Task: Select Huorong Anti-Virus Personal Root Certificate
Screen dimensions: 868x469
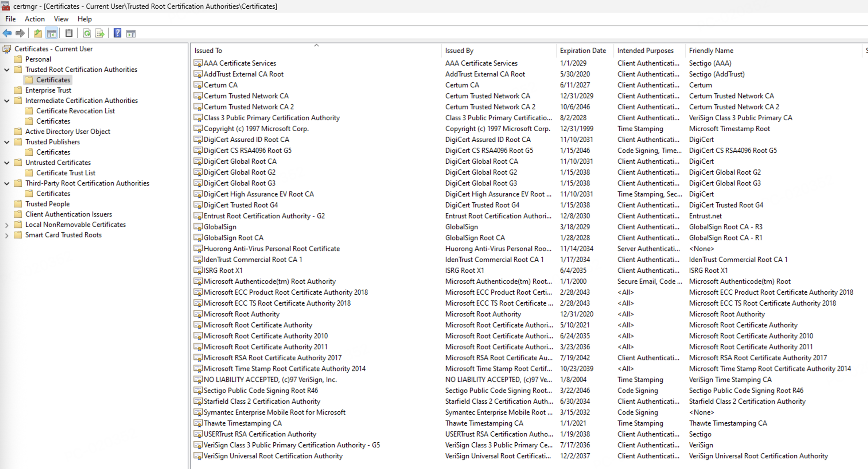Action: (x=272, y=249)
